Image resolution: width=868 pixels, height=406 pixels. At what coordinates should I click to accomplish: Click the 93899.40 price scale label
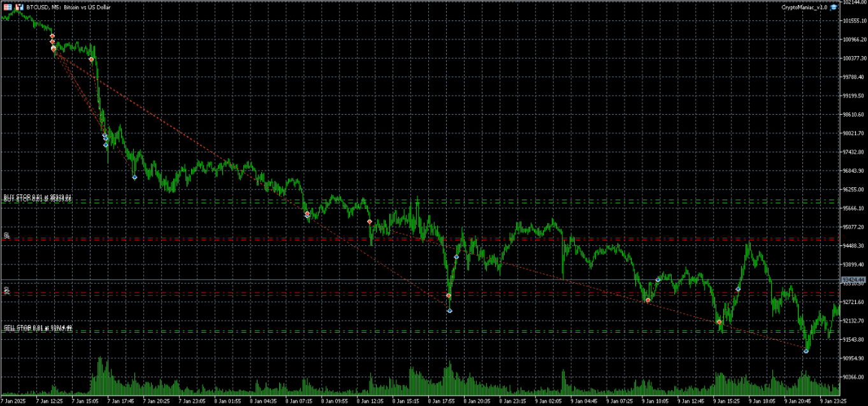tap(853, 265)
